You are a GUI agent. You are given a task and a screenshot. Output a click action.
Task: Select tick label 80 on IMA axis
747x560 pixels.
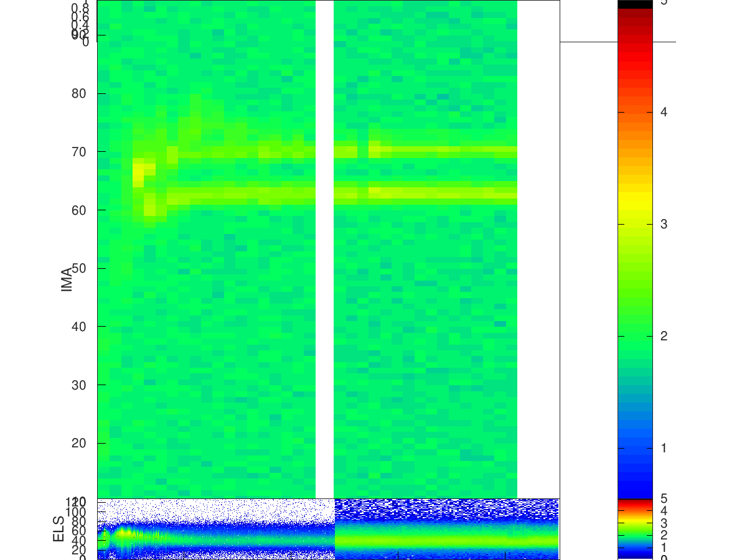(79, 94)
